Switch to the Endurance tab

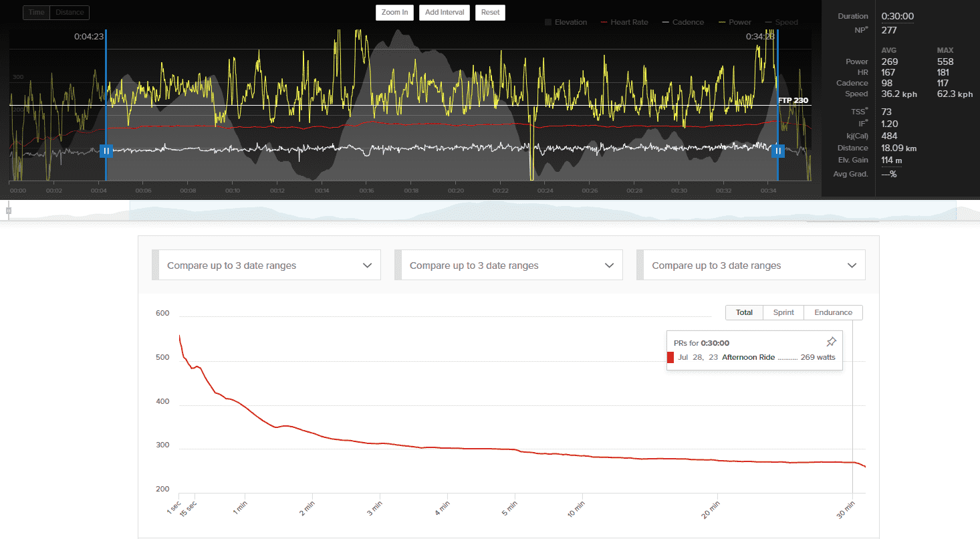(833, 312)
